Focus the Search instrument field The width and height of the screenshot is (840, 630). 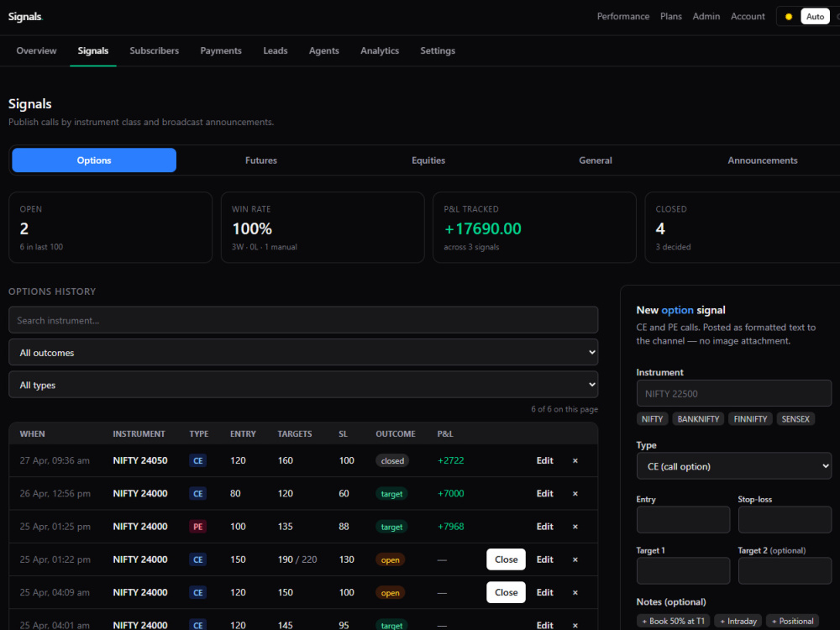click(x=303, y=320)
